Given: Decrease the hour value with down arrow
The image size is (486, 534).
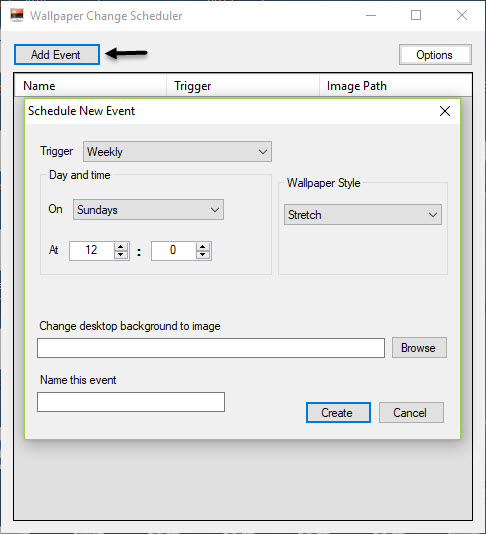Looking at the screenshot, I should point(121,255).
